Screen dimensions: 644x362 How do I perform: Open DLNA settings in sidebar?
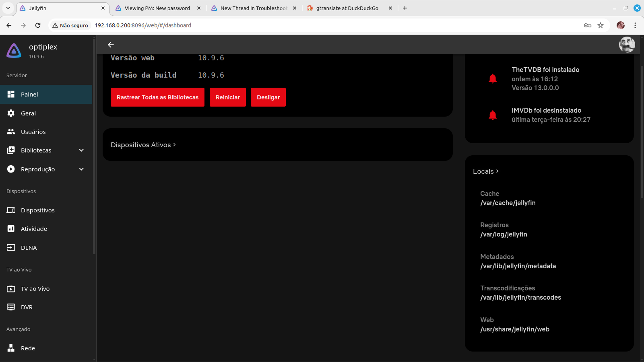29,248
